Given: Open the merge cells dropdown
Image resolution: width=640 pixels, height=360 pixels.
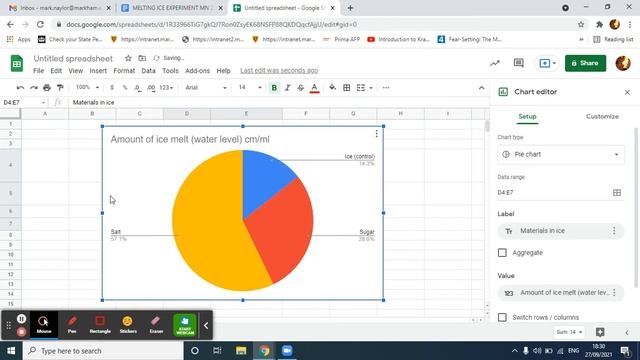Looking at the screenshot, I should click(x=371, y=88).
